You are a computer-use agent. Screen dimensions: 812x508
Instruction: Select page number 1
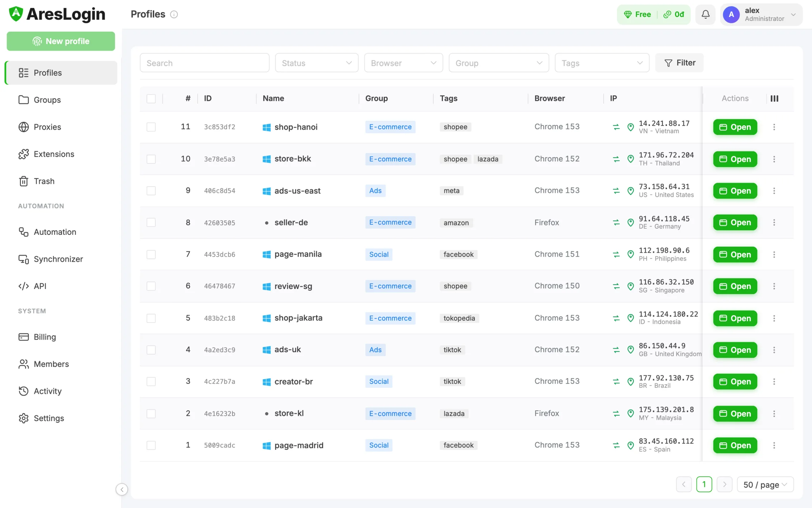click(704, 485)
